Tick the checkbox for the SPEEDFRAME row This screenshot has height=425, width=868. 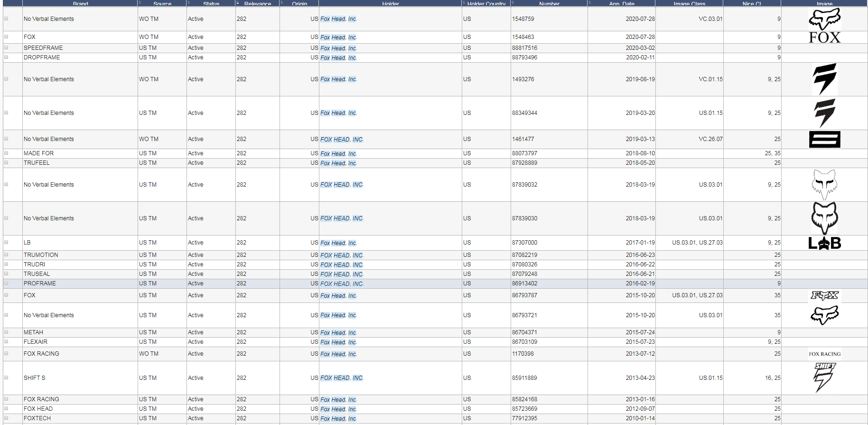6,47
